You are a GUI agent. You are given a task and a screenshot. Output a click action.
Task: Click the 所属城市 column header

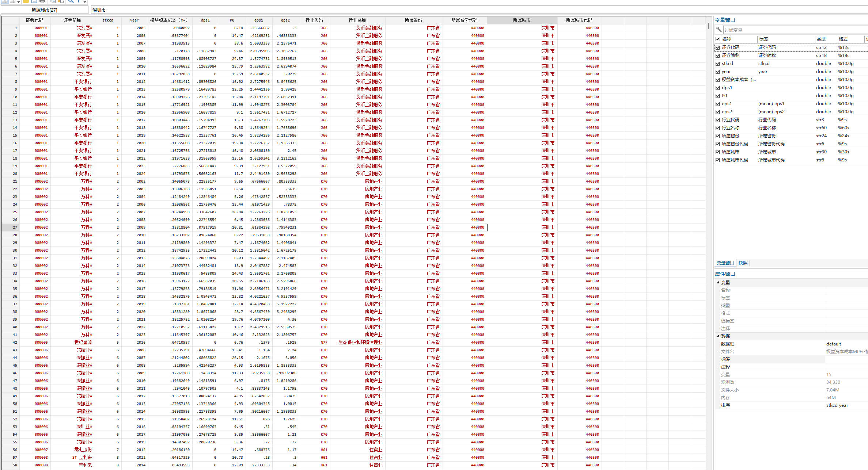point(522,20)
